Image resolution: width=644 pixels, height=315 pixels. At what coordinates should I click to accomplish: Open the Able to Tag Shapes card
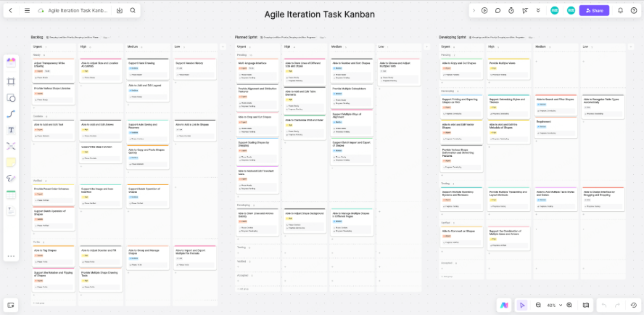[x=54, y=255]
